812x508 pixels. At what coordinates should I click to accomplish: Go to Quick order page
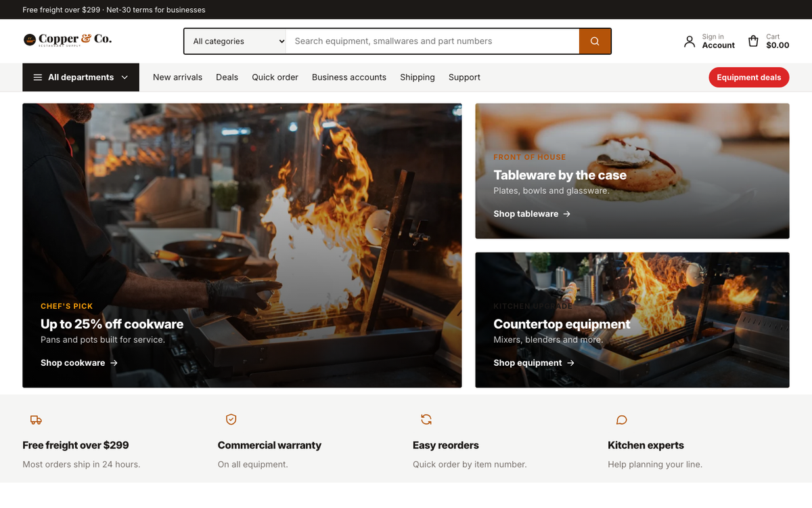[x=275, y=77]
